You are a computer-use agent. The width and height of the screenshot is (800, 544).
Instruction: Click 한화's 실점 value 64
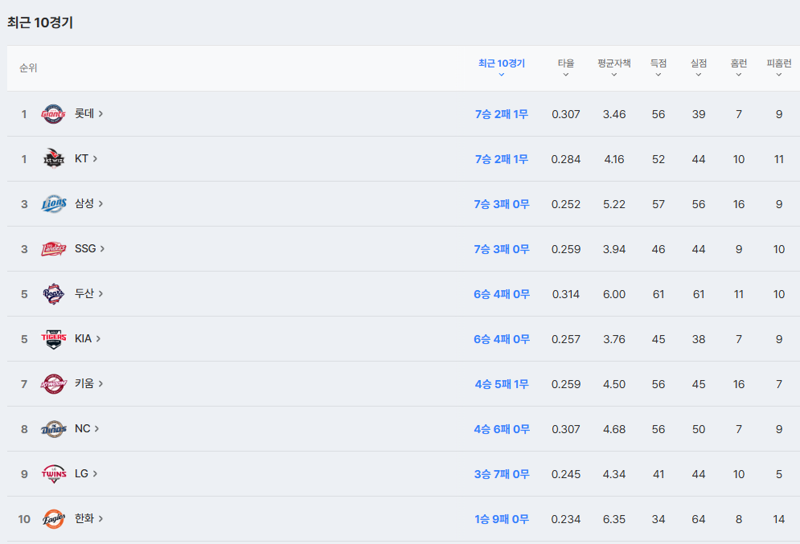pyautogui.click(x=698, y=519)
